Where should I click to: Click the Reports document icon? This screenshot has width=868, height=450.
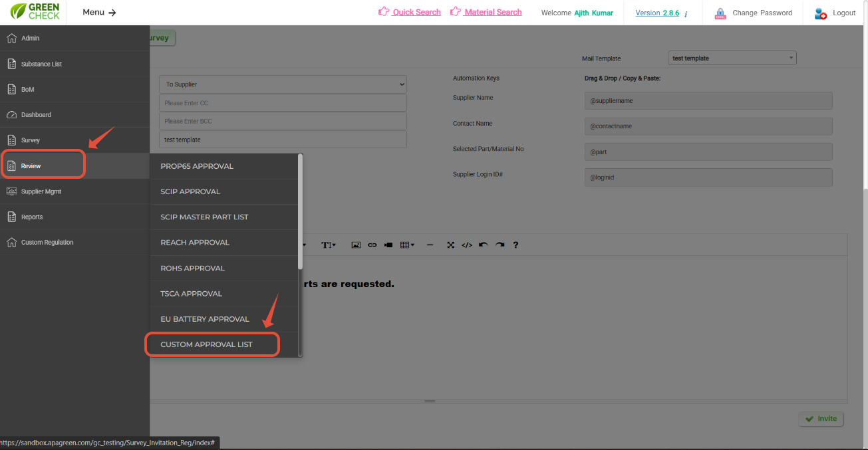tap(11, 217)
